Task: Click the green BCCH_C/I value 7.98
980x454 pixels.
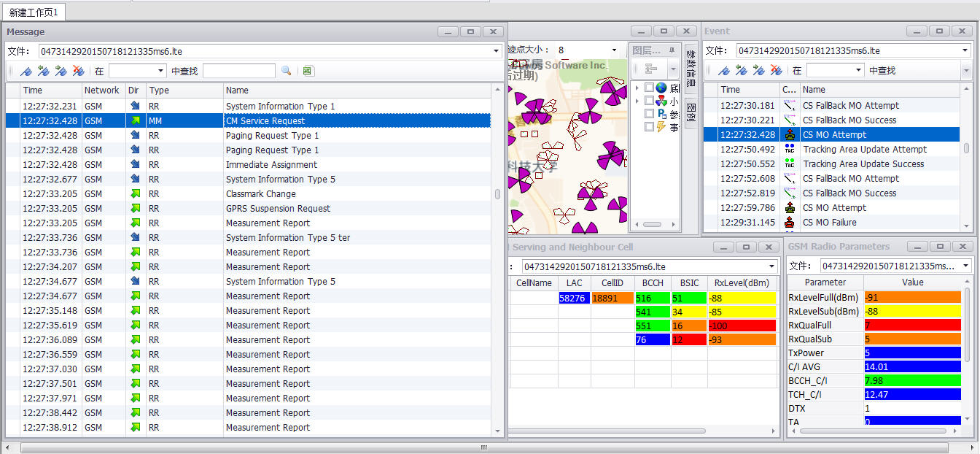Action: click(912, 380)
